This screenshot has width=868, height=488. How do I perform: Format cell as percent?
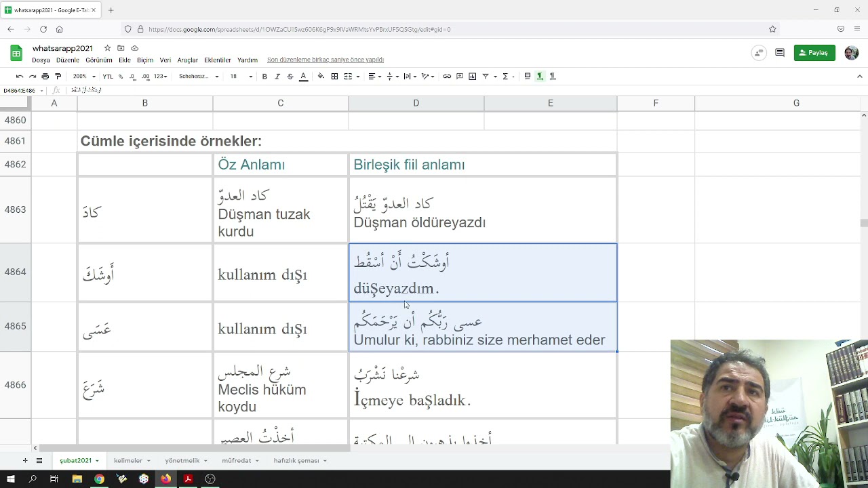pyautogui.click(x=121, y=77)
